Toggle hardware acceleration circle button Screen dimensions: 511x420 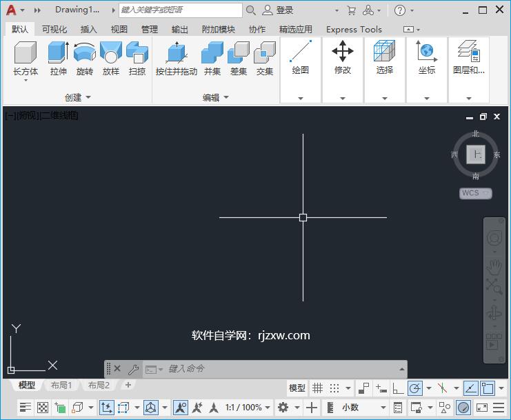pyautogui.click(x=463, y=408)
